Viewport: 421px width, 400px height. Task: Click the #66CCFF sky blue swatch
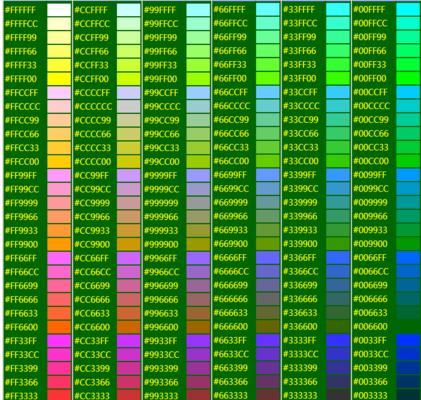[268, 92]
